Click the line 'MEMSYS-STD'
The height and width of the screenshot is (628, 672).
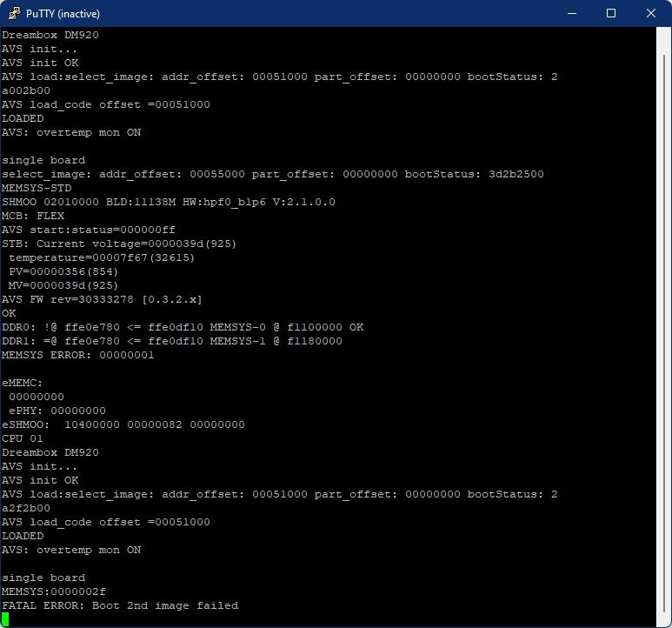point(37,188)
